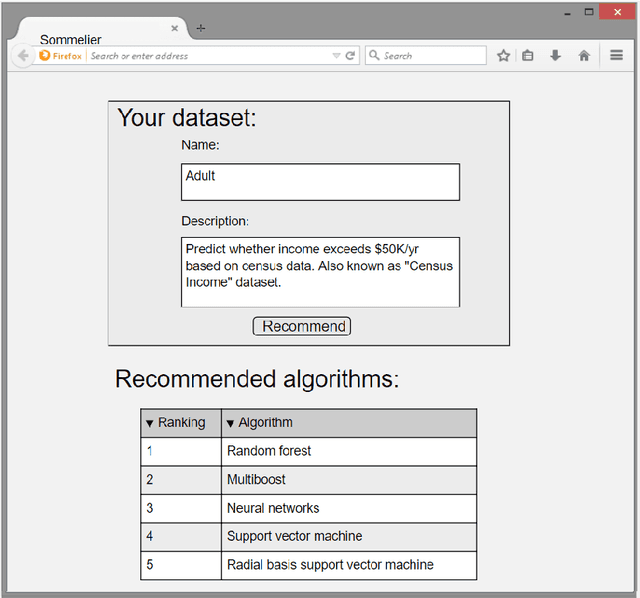This screenshot has width=640, height=598.
Task: Sort table by the Algorithm column
Action: point(259,423)
